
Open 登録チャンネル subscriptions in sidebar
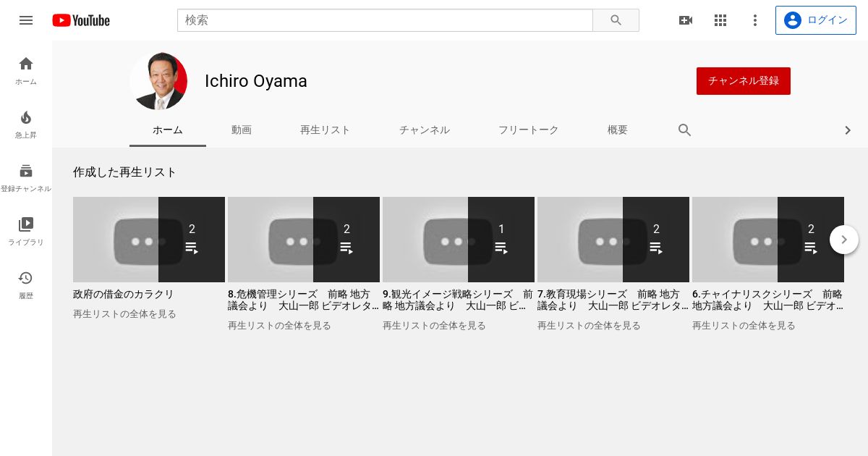pyautogui.click(x=26, y=178)
